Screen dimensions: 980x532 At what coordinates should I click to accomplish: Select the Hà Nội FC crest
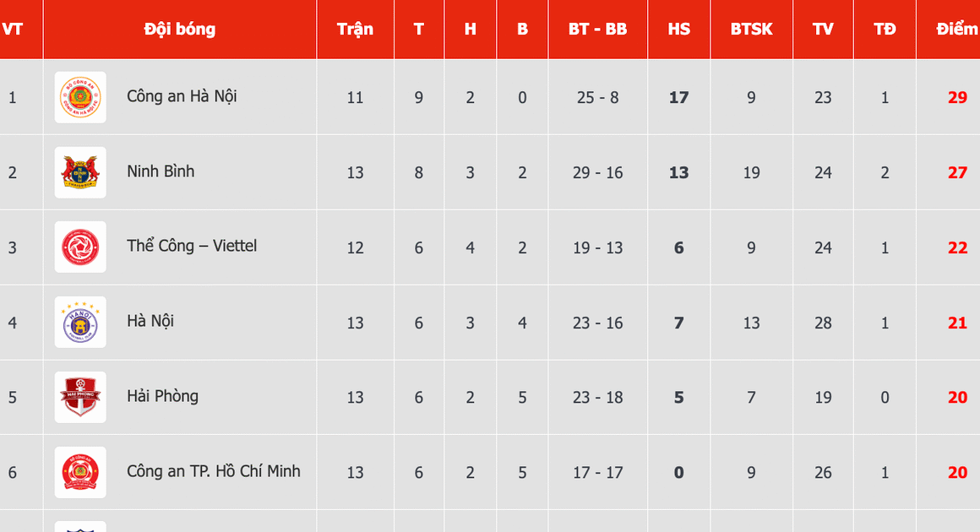coord(80,323)
